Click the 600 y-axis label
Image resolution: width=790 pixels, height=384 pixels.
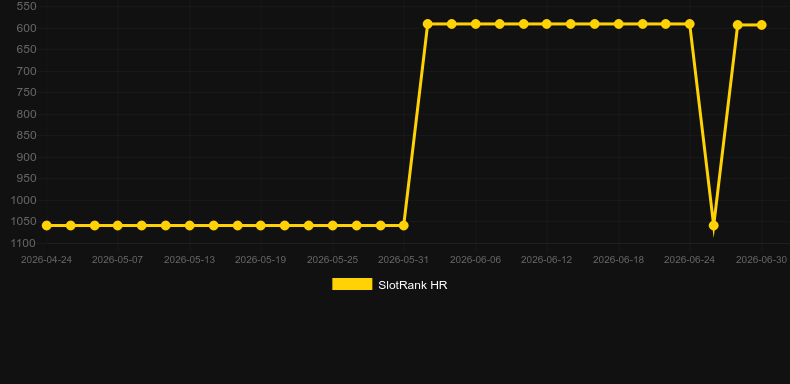(26, 28)
